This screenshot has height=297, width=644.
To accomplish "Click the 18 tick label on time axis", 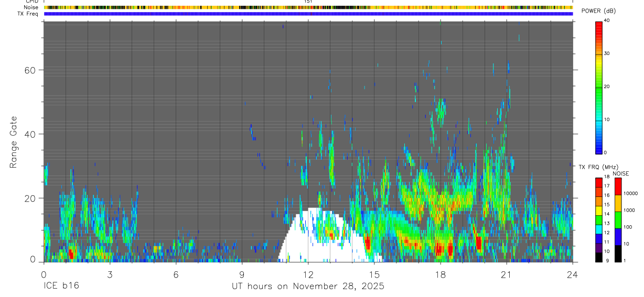I will (441, 274).
